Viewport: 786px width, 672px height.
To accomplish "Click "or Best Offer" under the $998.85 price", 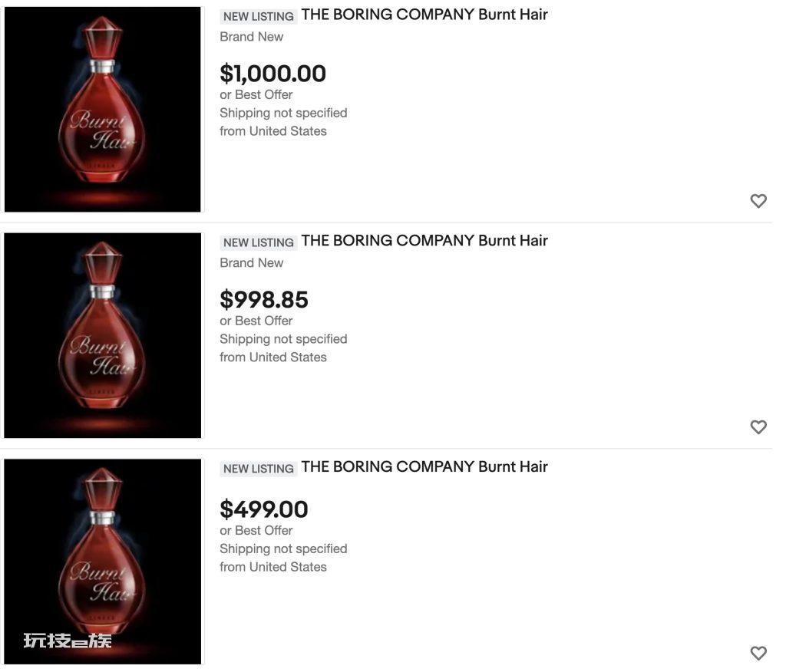I will (x=256, y=321).
